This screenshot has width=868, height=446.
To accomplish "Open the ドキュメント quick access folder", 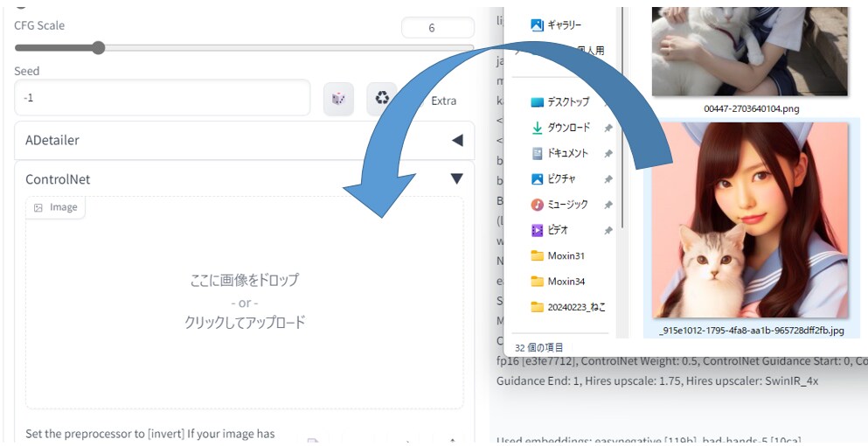I will [567, 153].
